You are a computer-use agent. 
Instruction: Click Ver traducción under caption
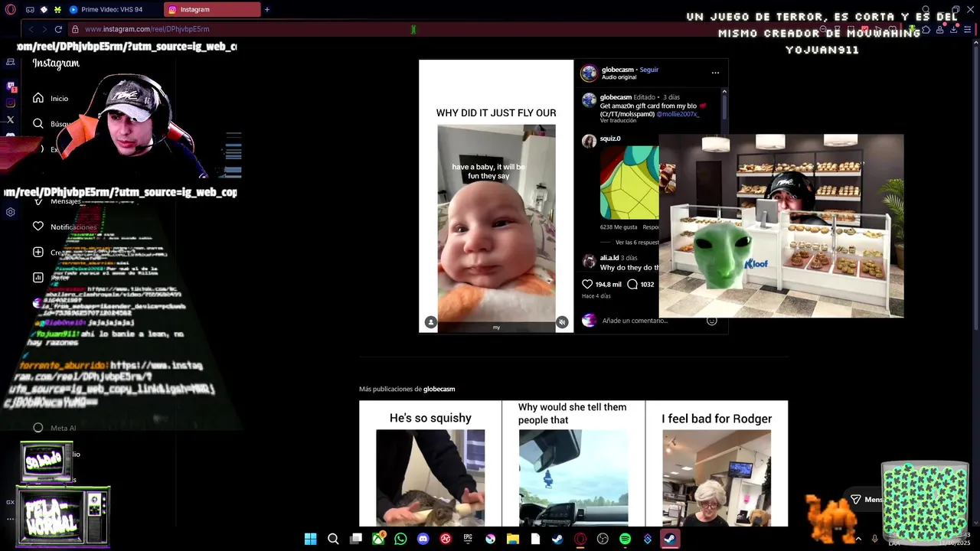(618, 121)
